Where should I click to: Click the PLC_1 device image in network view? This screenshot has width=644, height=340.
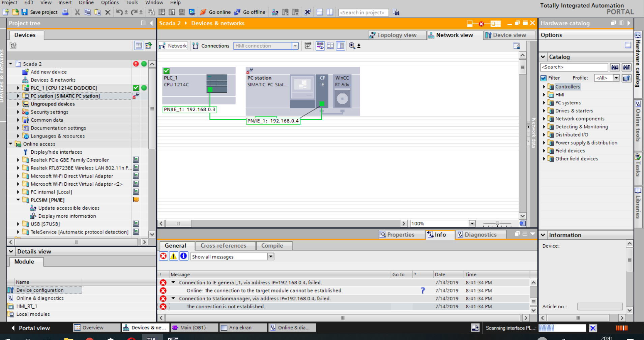pos(217,83)
